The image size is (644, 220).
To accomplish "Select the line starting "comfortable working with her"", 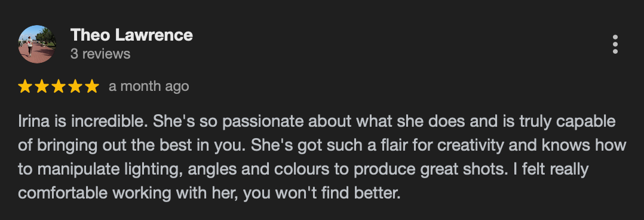I will click(x=209, y=193).
